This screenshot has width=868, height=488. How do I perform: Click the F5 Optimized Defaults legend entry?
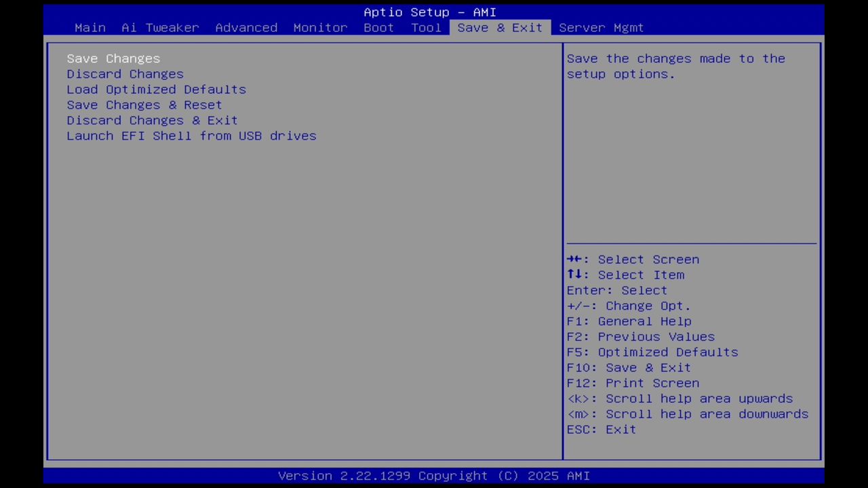tap(652, 352)
